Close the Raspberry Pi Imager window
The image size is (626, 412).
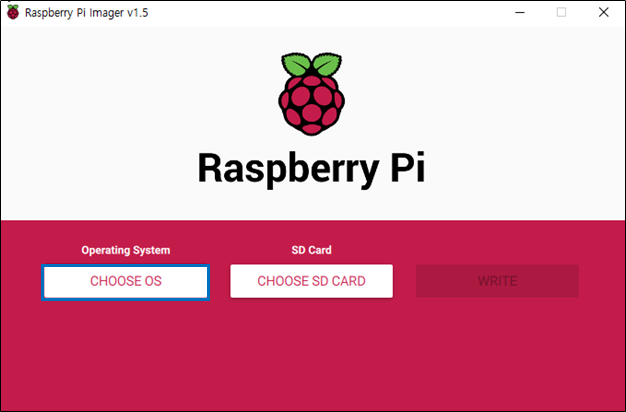tap(604, 13)
